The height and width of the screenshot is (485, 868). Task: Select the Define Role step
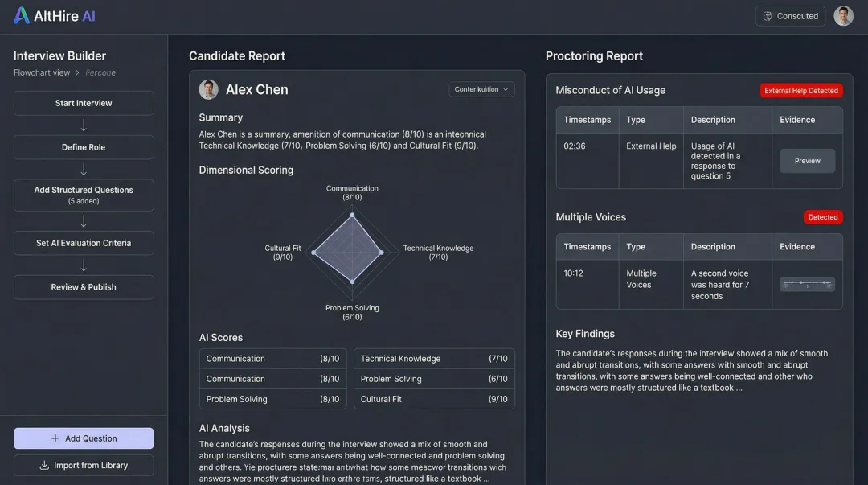84,147
